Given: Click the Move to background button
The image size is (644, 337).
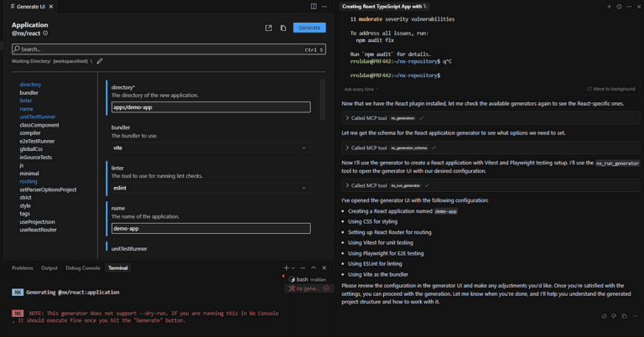Looking at the screenshot, I should tap(610, 89).
